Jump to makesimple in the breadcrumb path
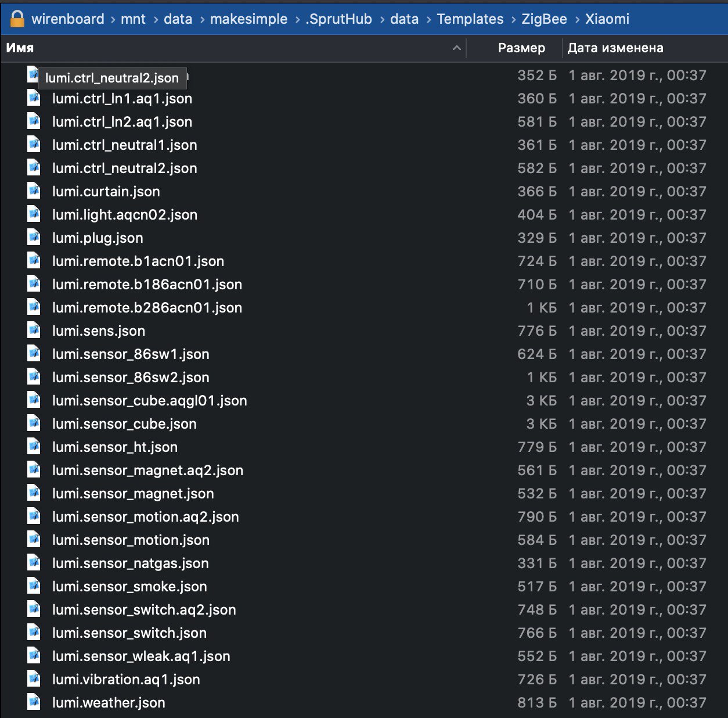 pos(248,19)
